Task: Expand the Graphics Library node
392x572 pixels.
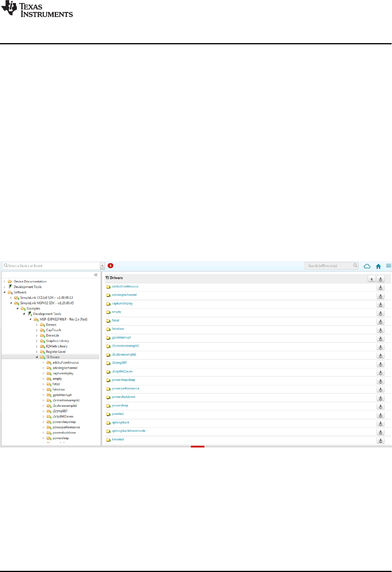Action: coord(37,341)
